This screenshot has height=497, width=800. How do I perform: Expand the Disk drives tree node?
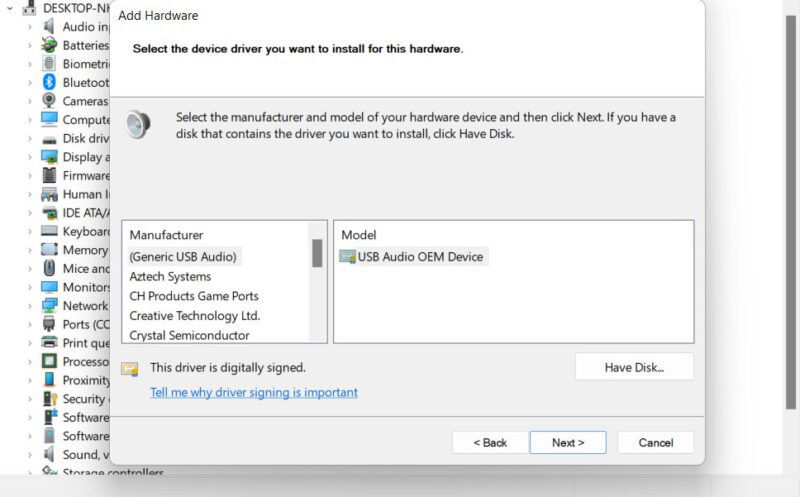pyautogui.click(x=28, y=138)
